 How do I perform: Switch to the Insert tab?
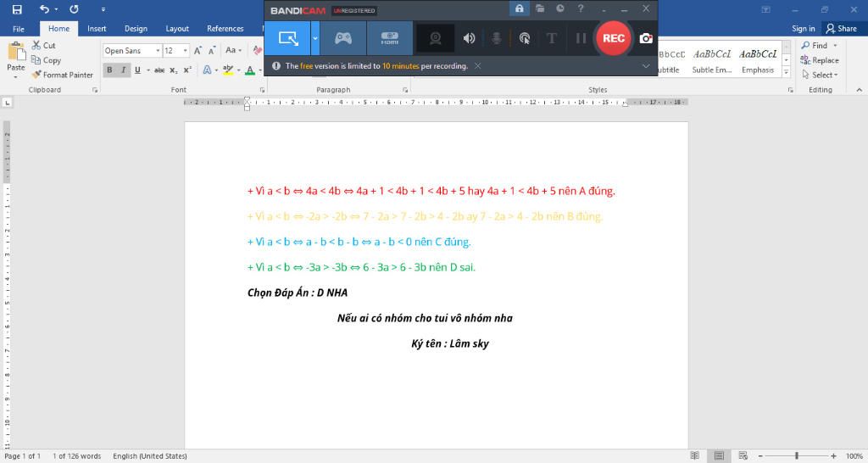pyautogui.click(x=97, y=29)
